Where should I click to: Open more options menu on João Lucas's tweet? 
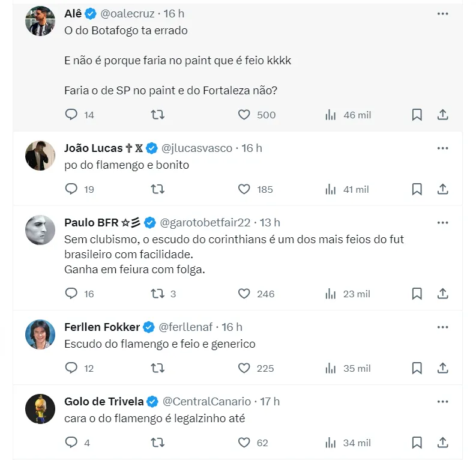click(443, 148)
